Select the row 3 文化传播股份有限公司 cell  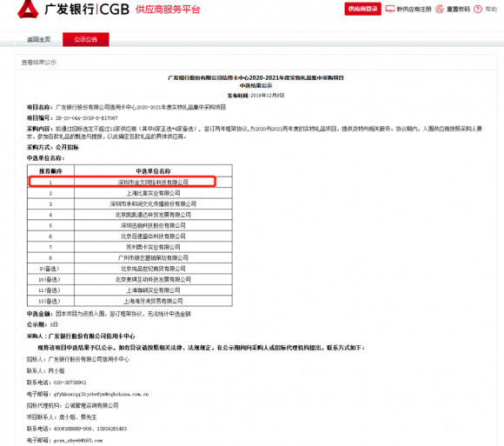[153, 203]
